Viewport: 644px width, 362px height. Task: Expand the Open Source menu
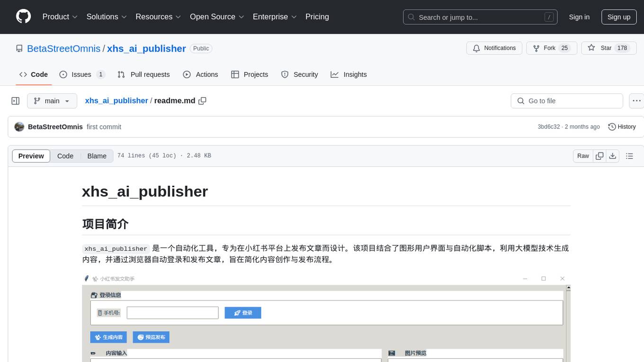(x=217, y=17)
